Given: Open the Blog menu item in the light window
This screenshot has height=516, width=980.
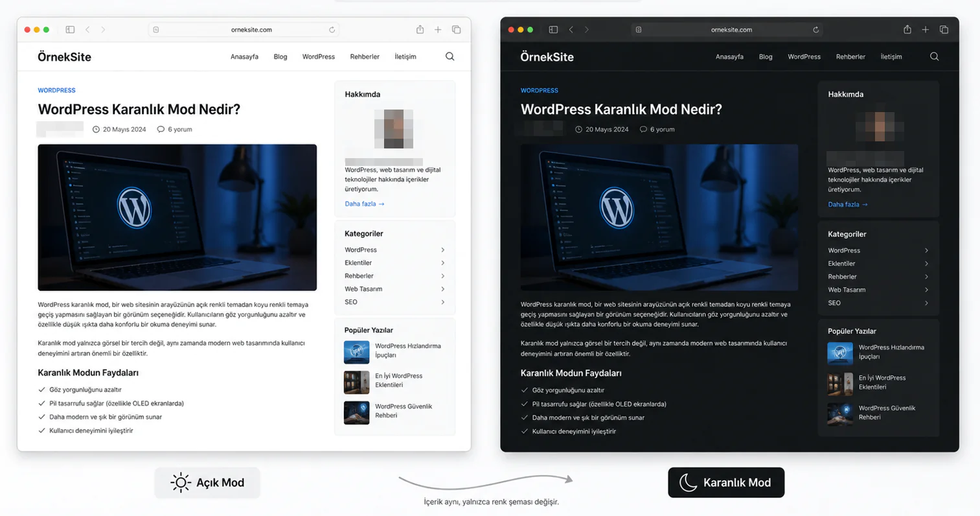Looking at the screenshot, I should [280, 56].
